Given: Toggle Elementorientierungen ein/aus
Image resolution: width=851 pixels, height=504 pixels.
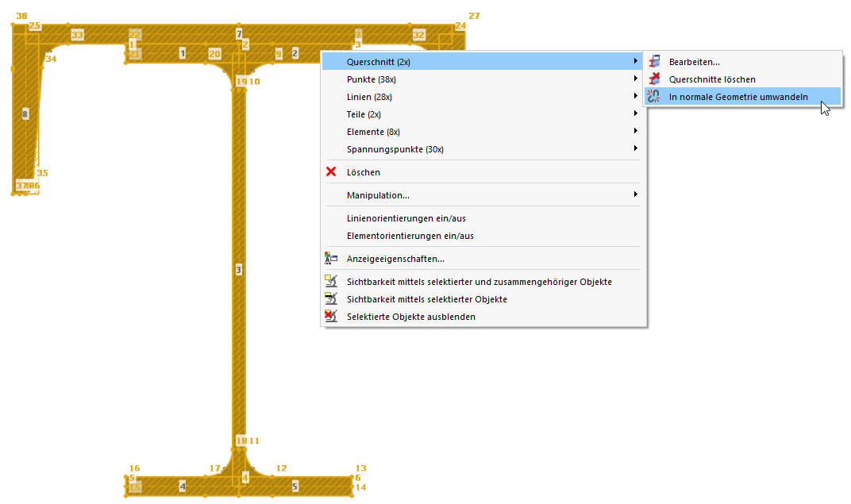Looking at the screenshot, I should [411, 235].
